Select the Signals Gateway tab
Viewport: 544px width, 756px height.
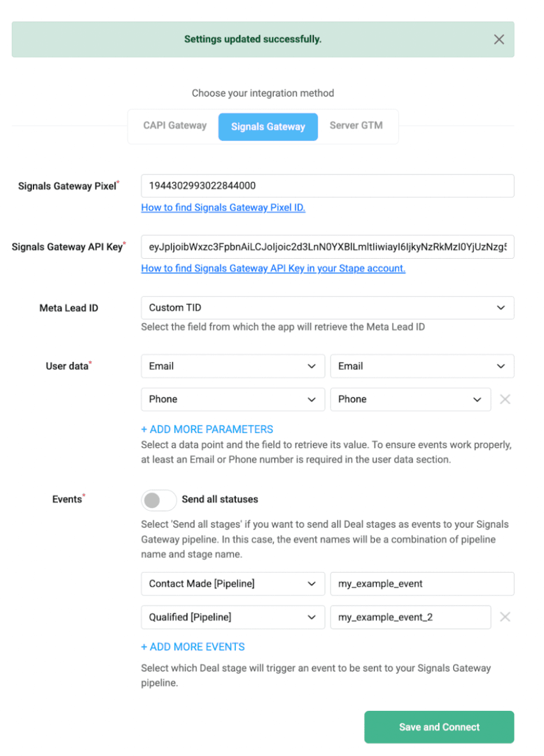click(x=268, y=127)
